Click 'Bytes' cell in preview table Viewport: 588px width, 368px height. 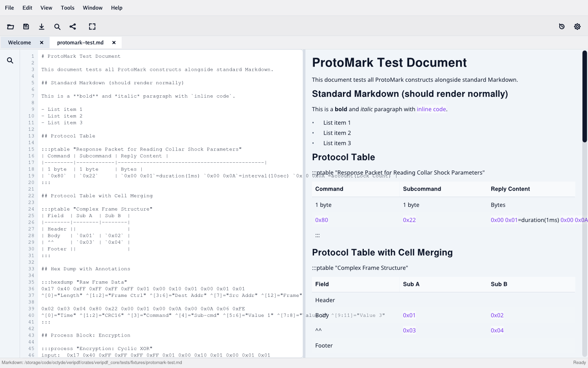pos(498,205)
